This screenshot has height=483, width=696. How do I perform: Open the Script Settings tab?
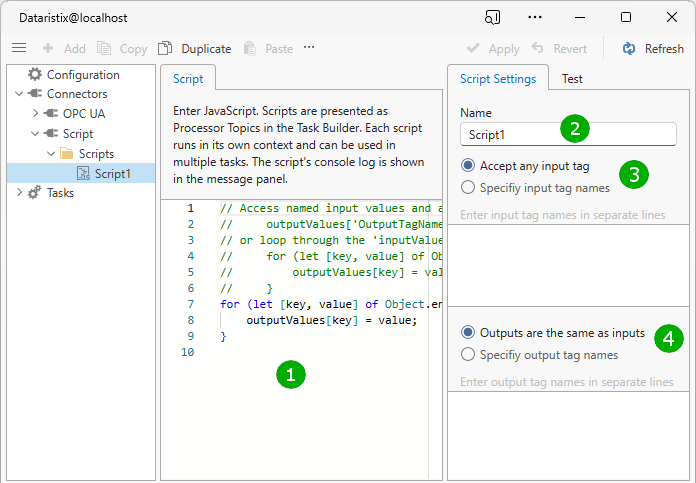click(x=498, y=79)
